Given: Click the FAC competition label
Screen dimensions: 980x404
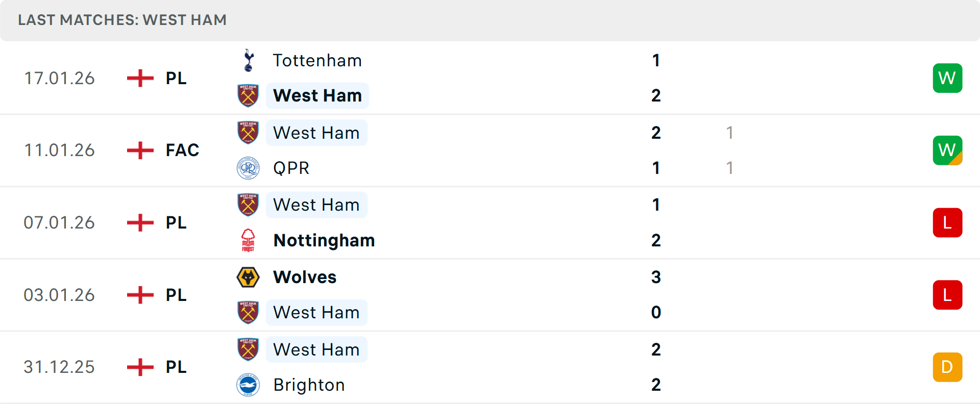Looking at the screenshot, I should point(182,150).
